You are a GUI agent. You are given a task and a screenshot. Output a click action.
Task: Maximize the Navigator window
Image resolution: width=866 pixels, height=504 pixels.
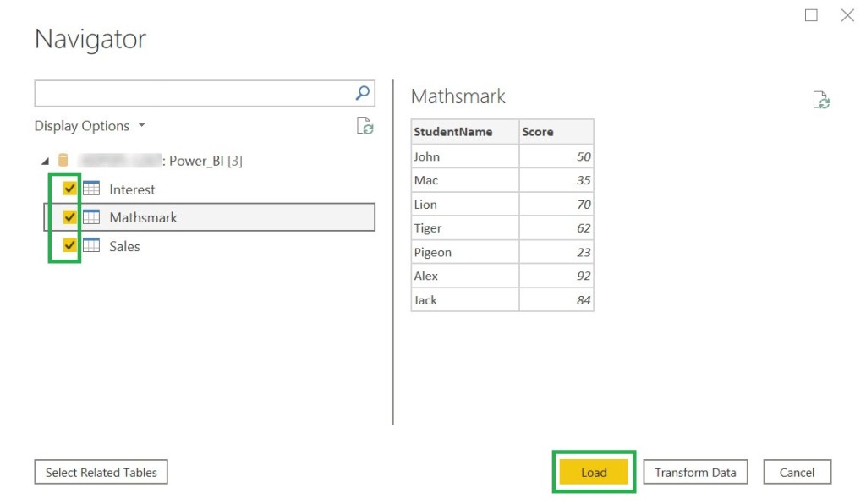click(811, 15)
